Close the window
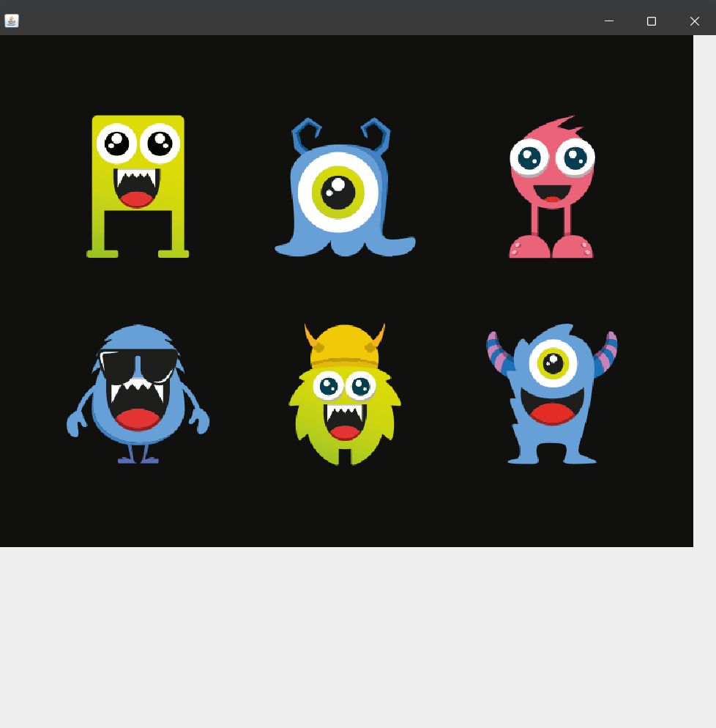Image resolution: width=716 pixels, height=728 pixels. point(694,21)
